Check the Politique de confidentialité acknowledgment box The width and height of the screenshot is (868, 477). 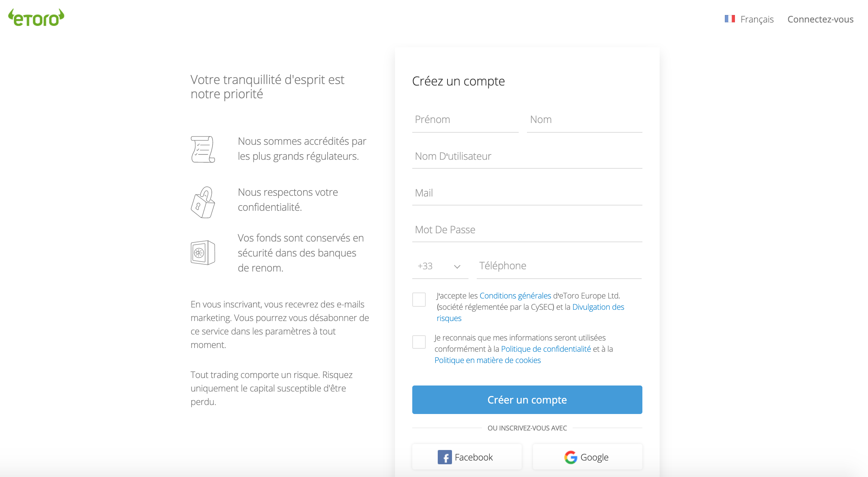click(x=419, y=342)
